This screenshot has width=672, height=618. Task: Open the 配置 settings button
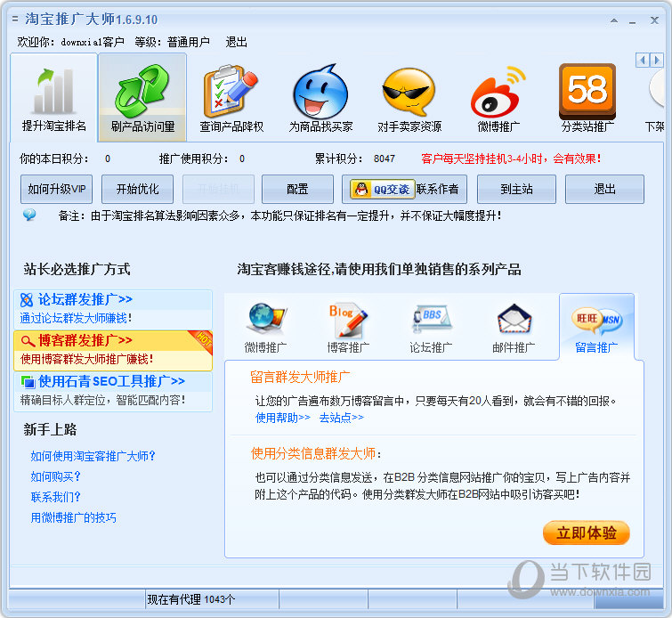[297, 189]
